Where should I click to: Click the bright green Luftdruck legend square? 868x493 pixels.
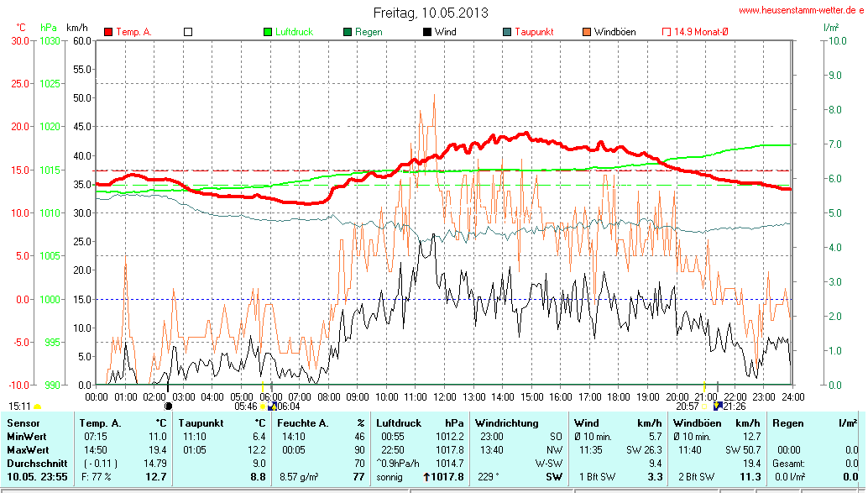pos(268,32)
